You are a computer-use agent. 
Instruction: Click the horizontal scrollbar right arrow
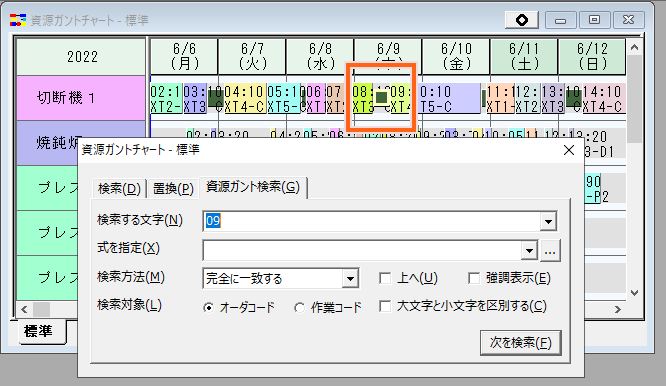[x=618, y=310]
